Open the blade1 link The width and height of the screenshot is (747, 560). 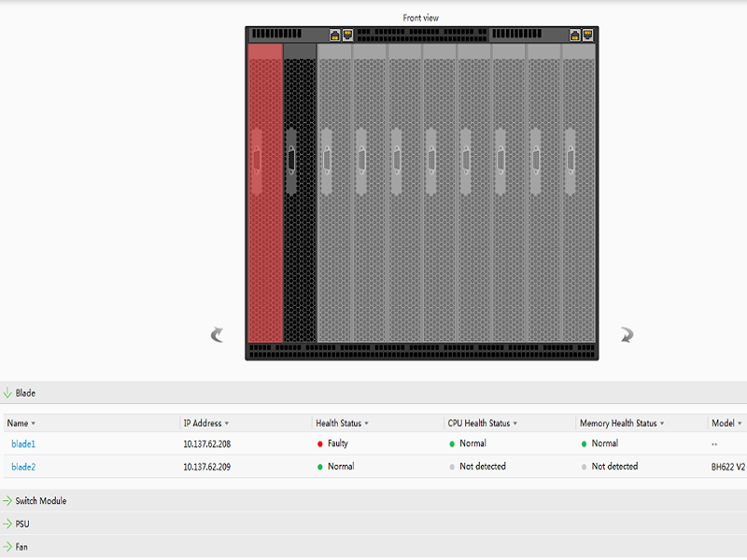(23, 444)
